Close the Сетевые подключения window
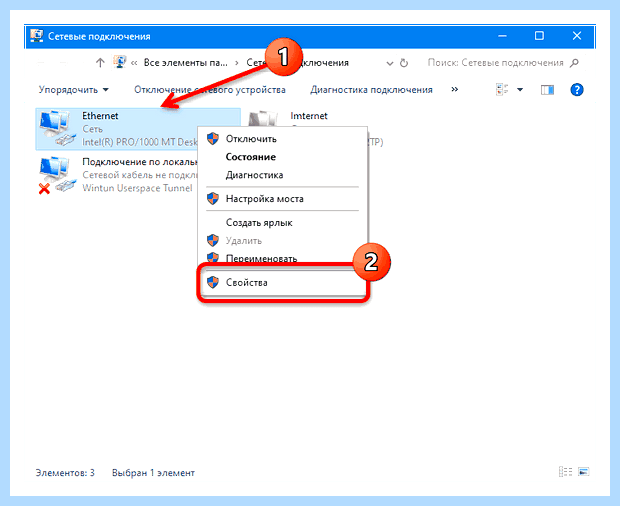 point(577,36)
